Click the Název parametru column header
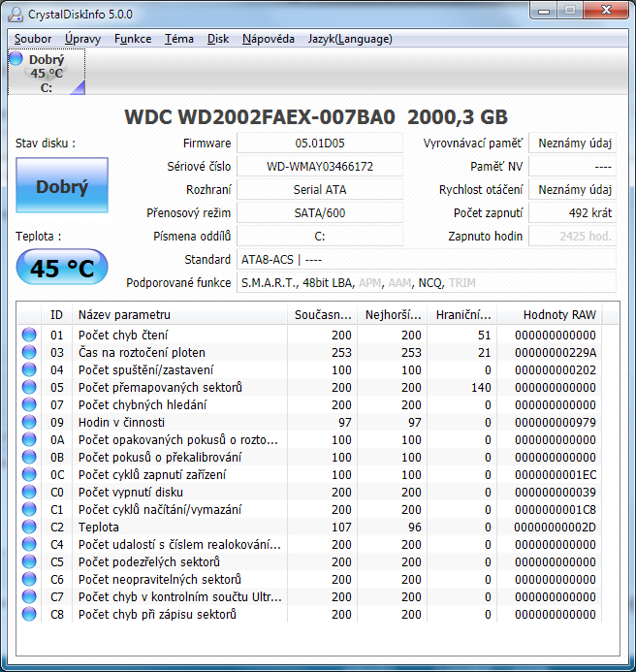Image resolution: width=636 pixels, height=672 pixels. pos(180,314)
